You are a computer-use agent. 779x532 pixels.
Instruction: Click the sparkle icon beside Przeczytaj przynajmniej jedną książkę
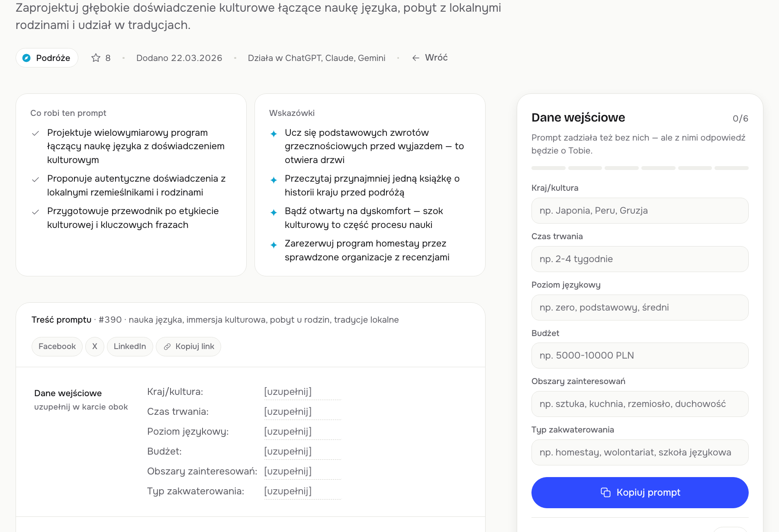[274, 180]
